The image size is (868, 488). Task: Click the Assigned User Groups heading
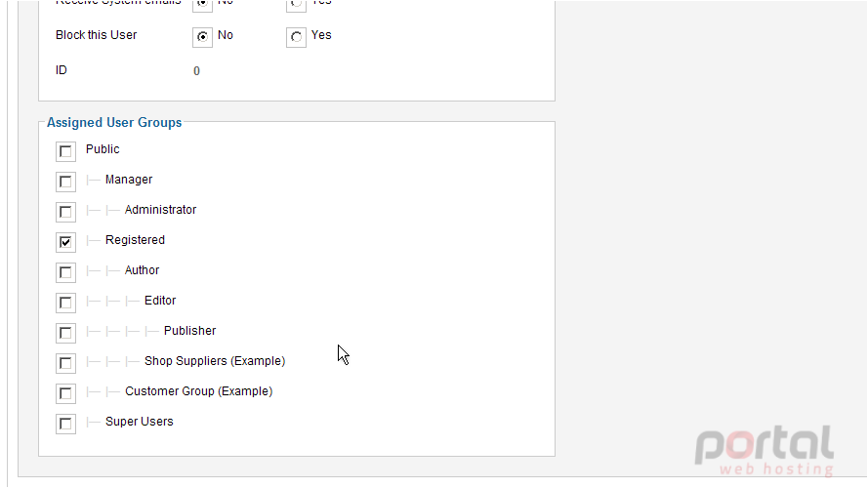pos(114,122)
